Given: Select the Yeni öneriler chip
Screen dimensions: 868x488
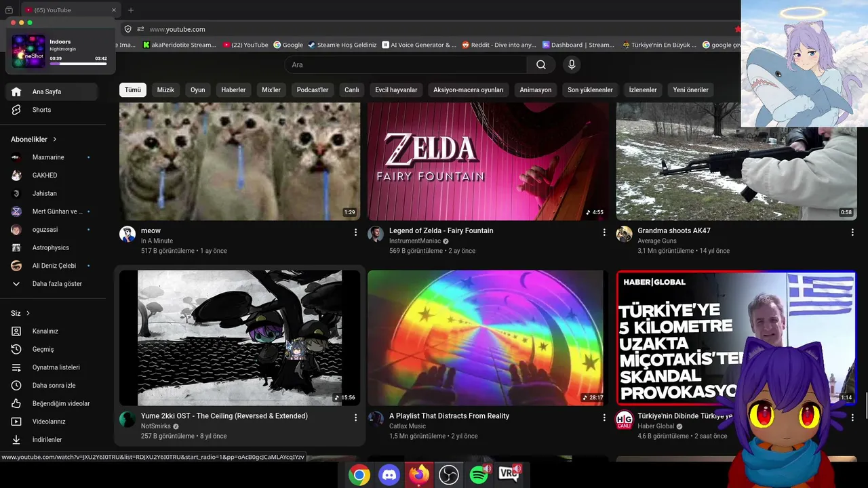Looking at the screenshot, I should coord(690,89).
